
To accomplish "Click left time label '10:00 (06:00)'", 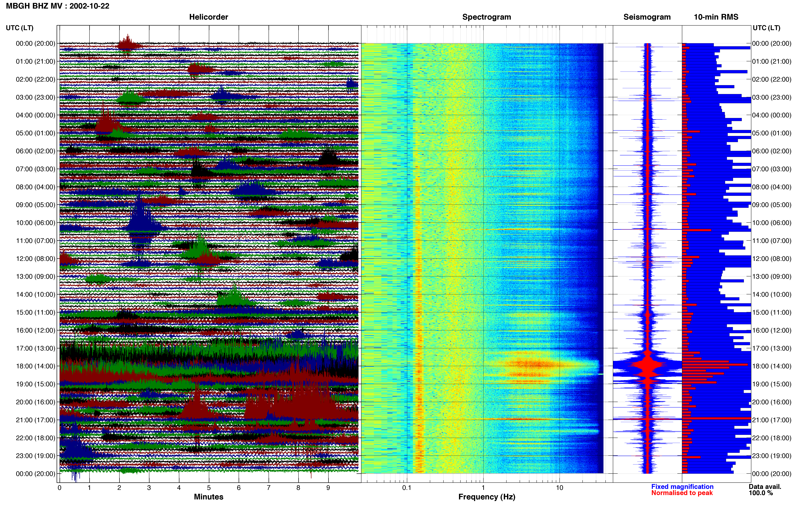I will pyautogui.click(x=36, y=223).
